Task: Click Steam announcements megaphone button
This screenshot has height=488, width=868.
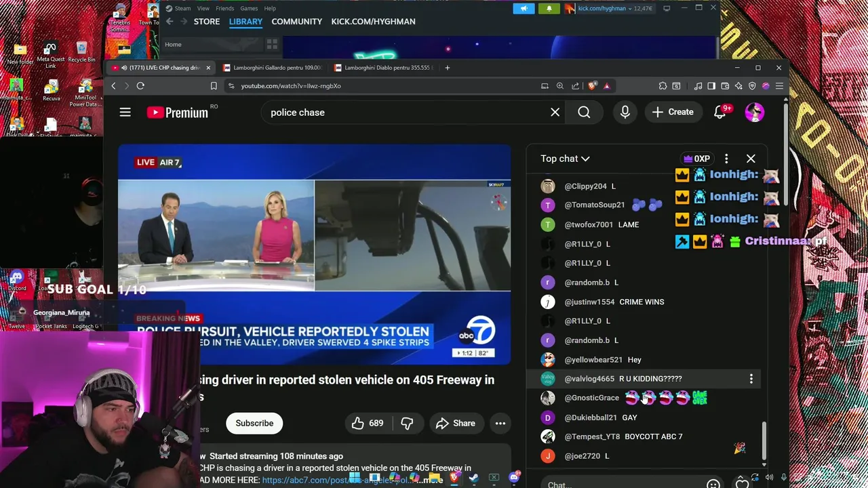Action: (524, 8)
